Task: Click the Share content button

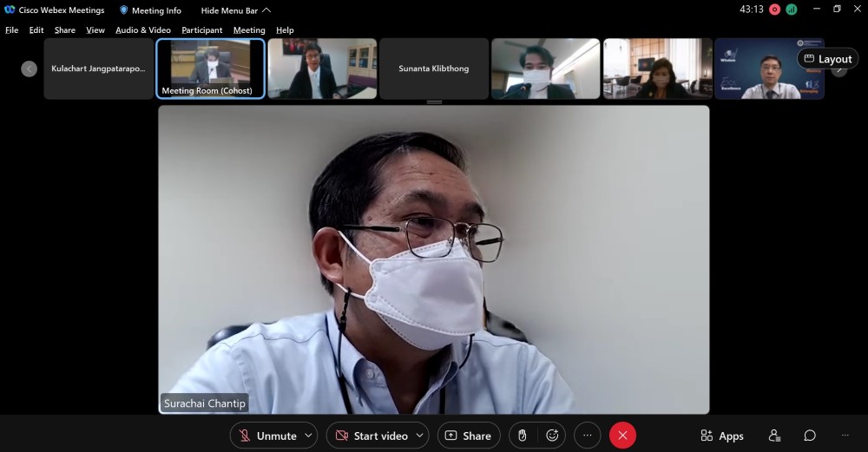Action: point(469,436)
